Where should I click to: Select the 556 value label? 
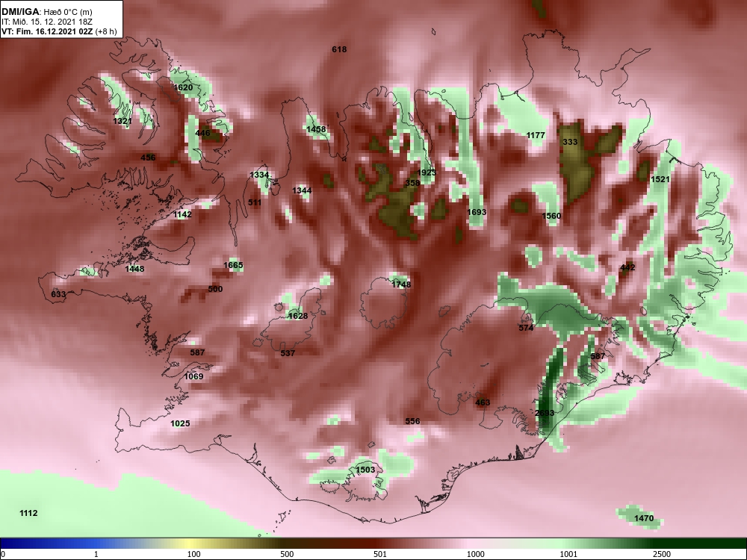click(x=412, y=421)
